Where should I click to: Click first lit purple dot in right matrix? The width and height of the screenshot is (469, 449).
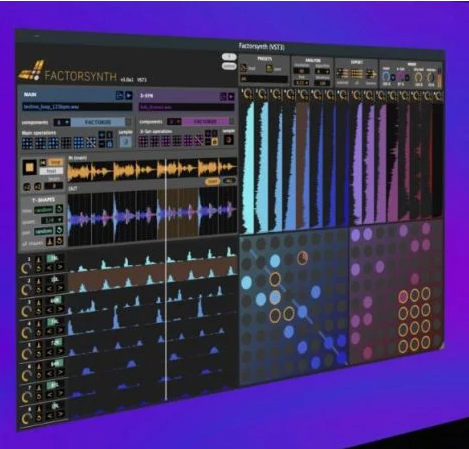pyautogui.click(x=355, y=235)
